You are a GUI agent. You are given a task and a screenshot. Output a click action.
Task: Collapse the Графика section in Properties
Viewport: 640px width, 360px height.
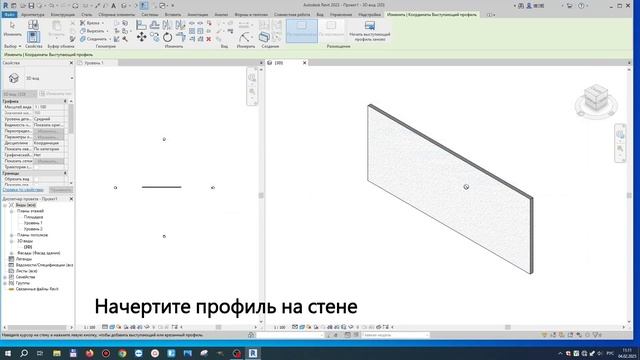[x=65, y=101]
